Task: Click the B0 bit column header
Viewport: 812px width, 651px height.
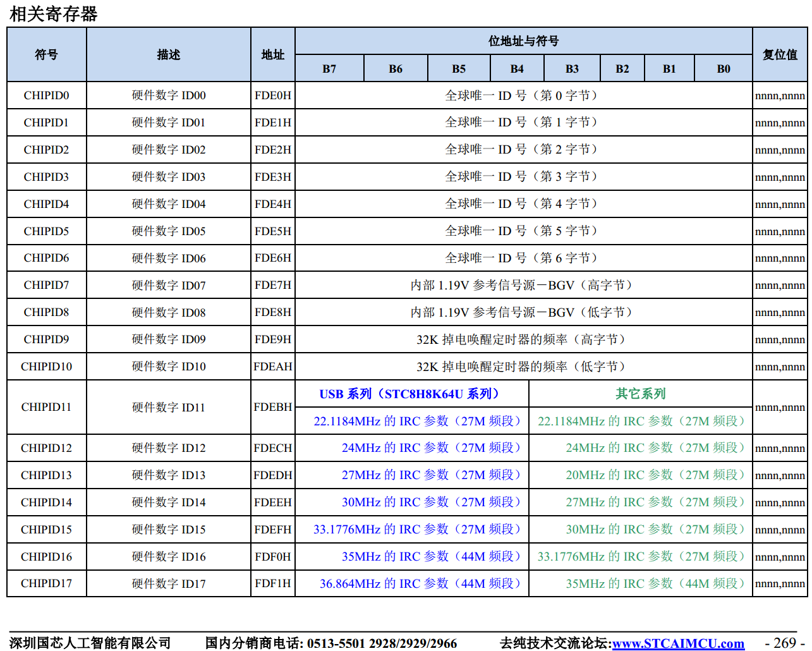Action: tap(724, 68)
